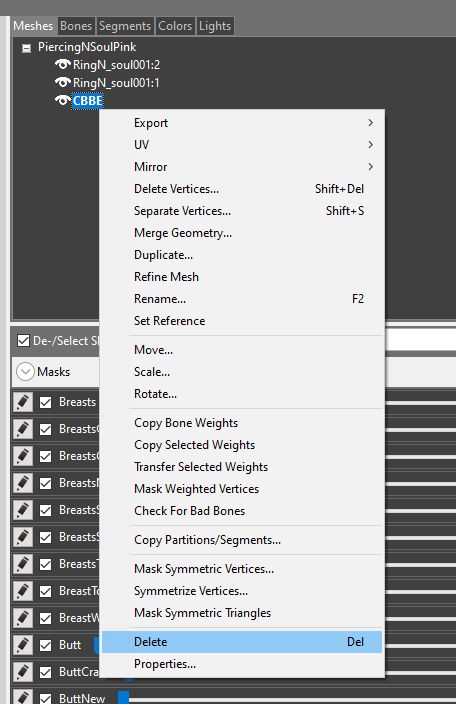
Task: Uncheck the Butt slider checkbox
Action: click(45, 645)
